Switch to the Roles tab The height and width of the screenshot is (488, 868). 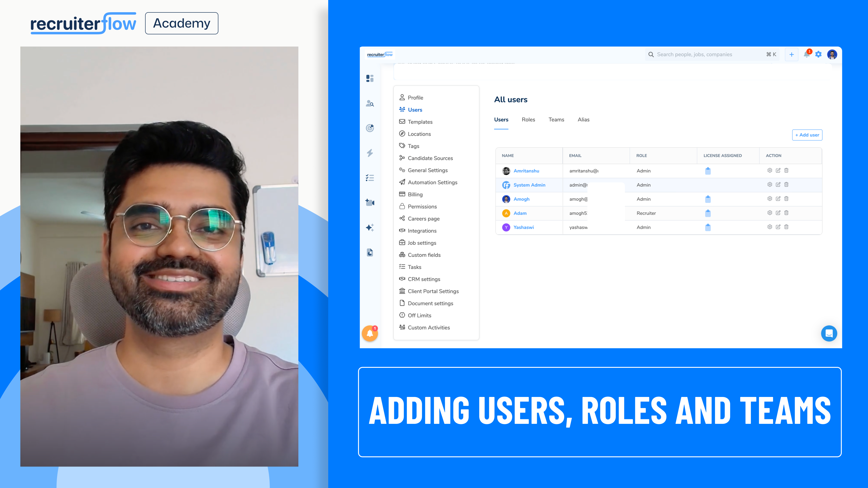[528, 120]
